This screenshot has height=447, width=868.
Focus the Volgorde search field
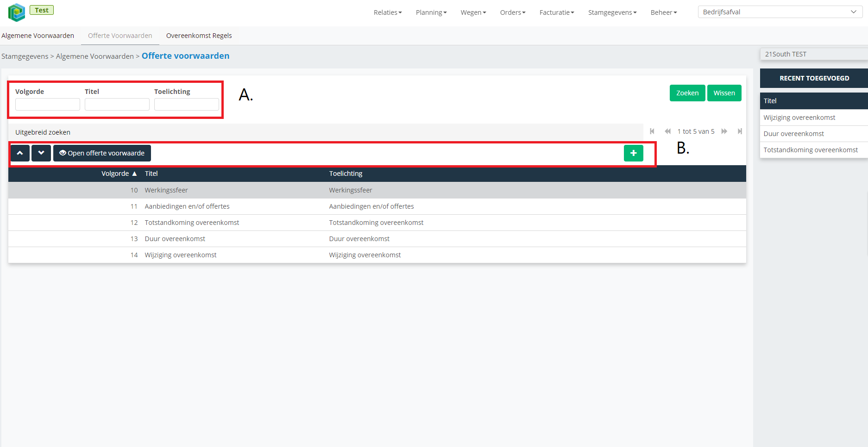(x=48, y=105)
